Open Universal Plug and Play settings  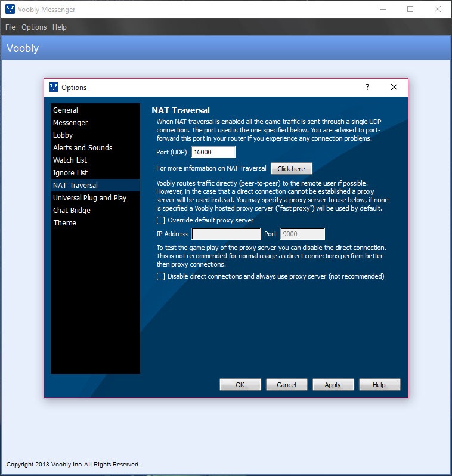point(95,197)
